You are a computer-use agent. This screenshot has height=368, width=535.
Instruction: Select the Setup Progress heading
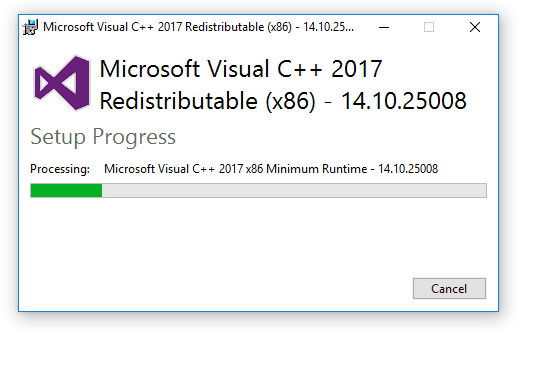point(103,137)
